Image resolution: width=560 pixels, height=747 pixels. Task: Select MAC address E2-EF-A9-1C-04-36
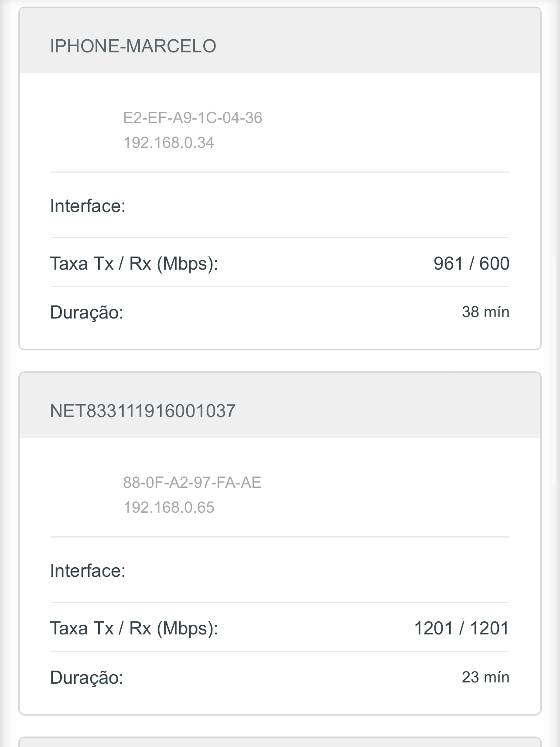(192, 118)
